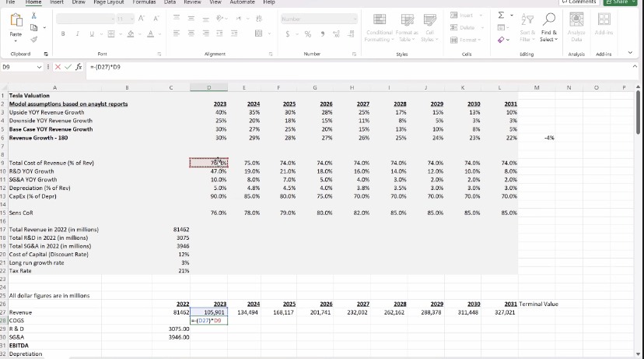Click the Decrease Indent icon

tap(220, 33)
